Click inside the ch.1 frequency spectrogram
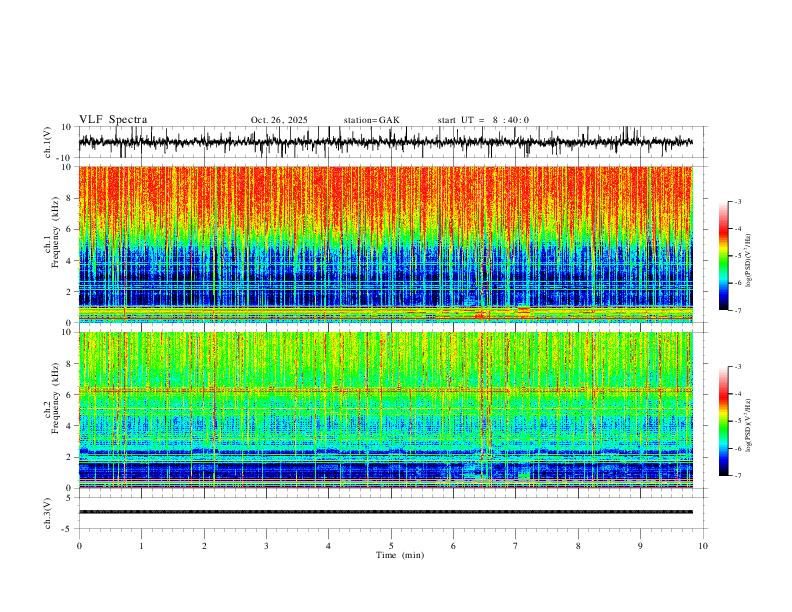Image resolution: width=792 pixels, height=612 pixels. [x=385, y=244]
